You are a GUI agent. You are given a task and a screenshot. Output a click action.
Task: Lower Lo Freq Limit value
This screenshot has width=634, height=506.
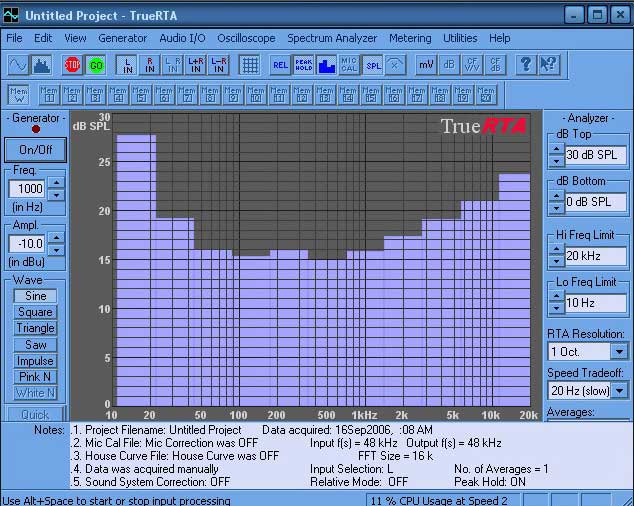click(x=557, y=309)
